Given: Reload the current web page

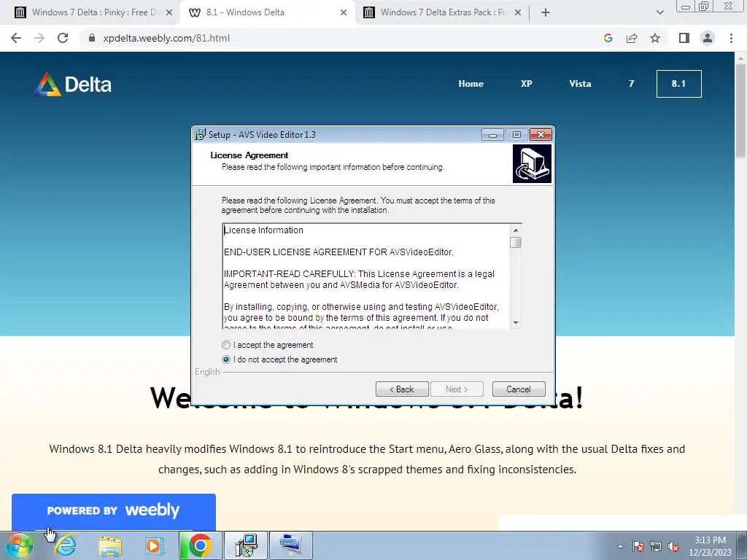Looking at the screenshot, I should point(63,38).
